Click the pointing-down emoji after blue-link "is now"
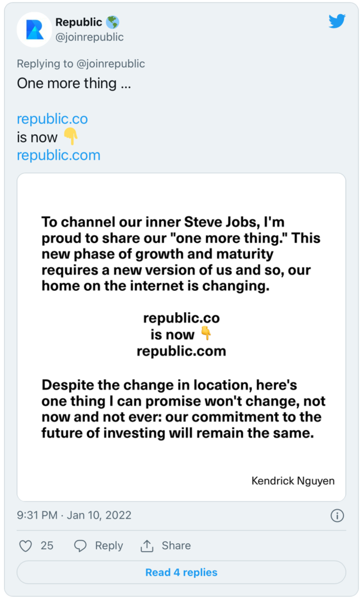This screenshot has width=364, height=603. pos(70,137)
